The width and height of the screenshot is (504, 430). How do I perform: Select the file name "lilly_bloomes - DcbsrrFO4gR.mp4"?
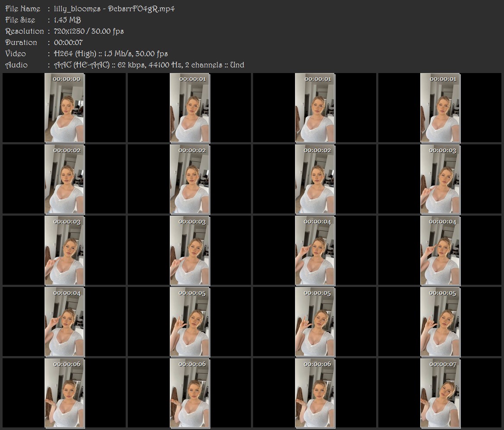pos(114,9)
